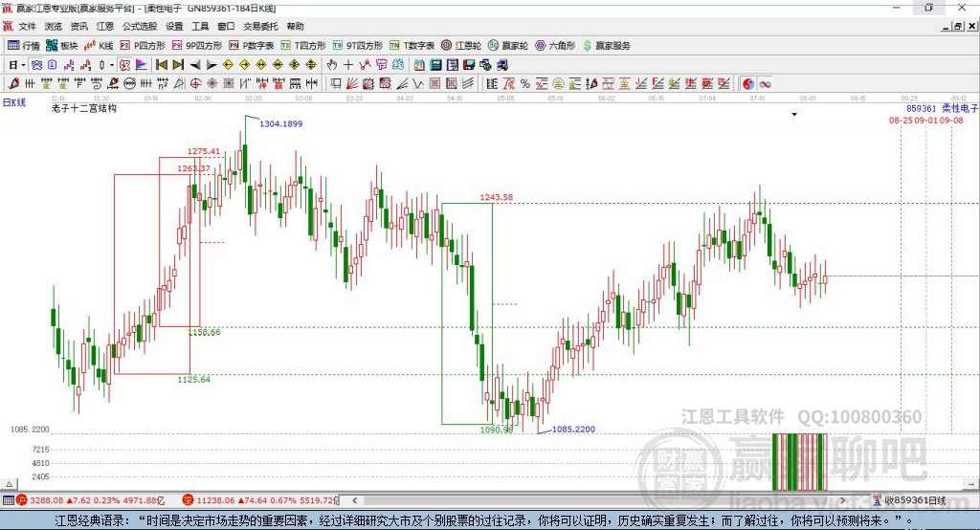The height and width of the screenshot is (530, 980).
Task: Open the 窗口 menu
Action: point(226,26)
